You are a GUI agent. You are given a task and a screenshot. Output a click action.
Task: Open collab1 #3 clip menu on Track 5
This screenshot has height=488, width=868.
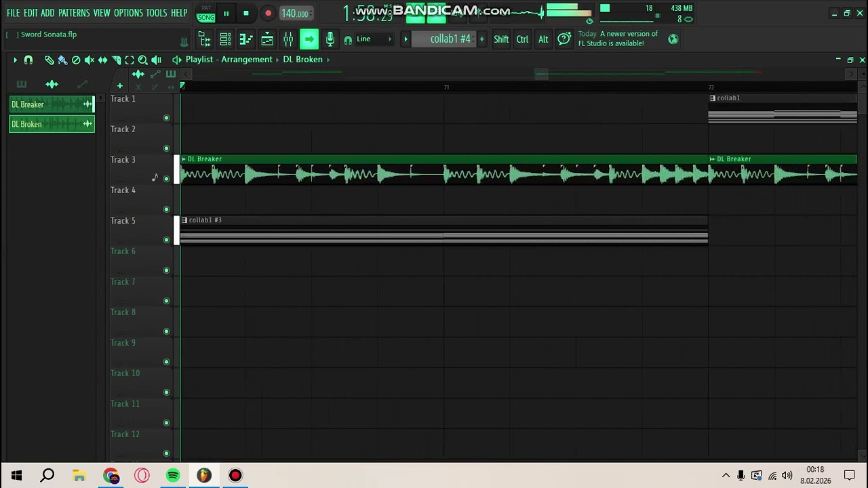(x=184, y=220)
